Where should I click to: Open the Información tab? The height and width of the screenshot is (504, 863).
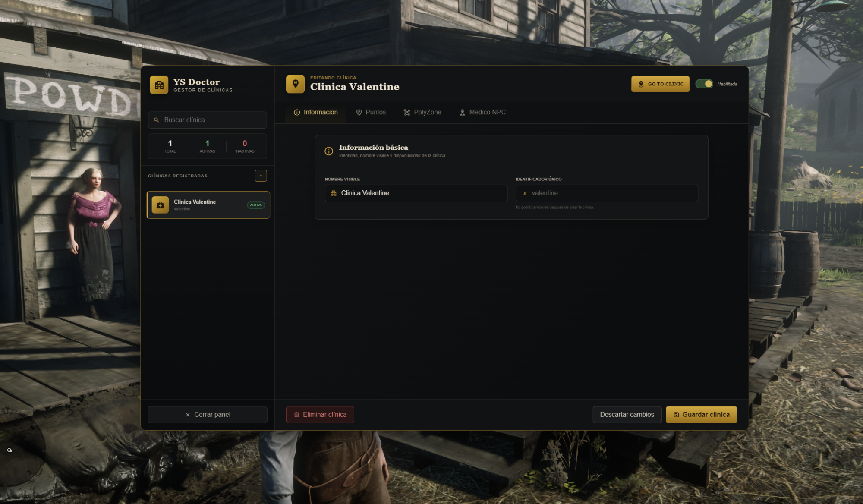coord(316,112)
